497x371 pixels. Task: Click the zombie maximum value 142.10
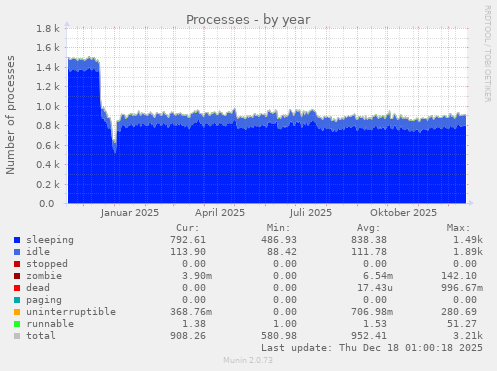pos(459,276)
